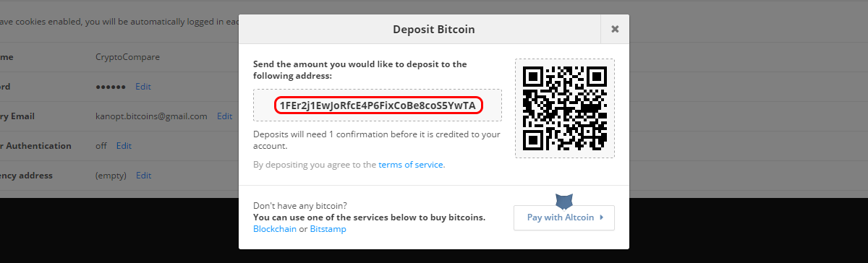Open the Bitstamp link
The image size is (868, 263).
(x=328, y=229)
